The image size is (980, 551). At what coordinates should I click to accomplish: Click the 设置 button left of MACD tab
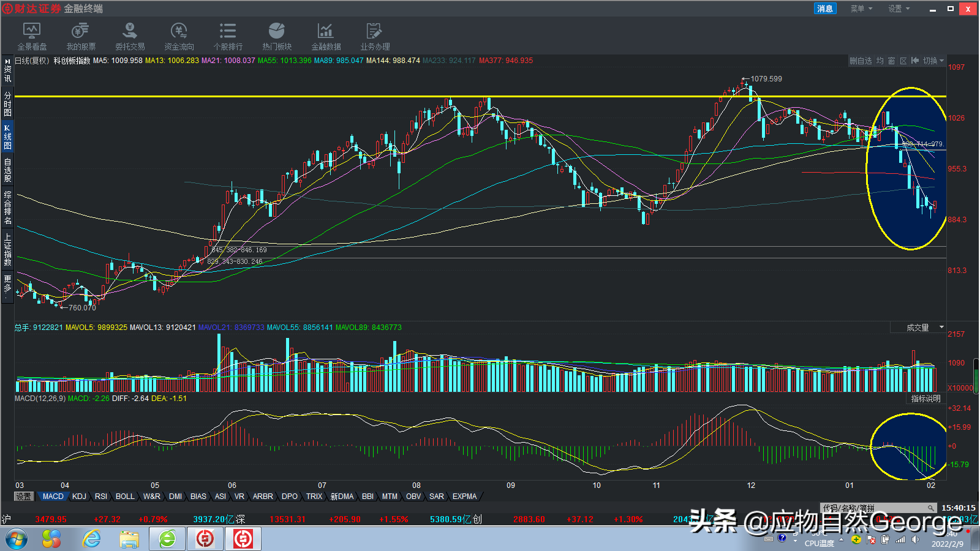(x=24, y=497)
